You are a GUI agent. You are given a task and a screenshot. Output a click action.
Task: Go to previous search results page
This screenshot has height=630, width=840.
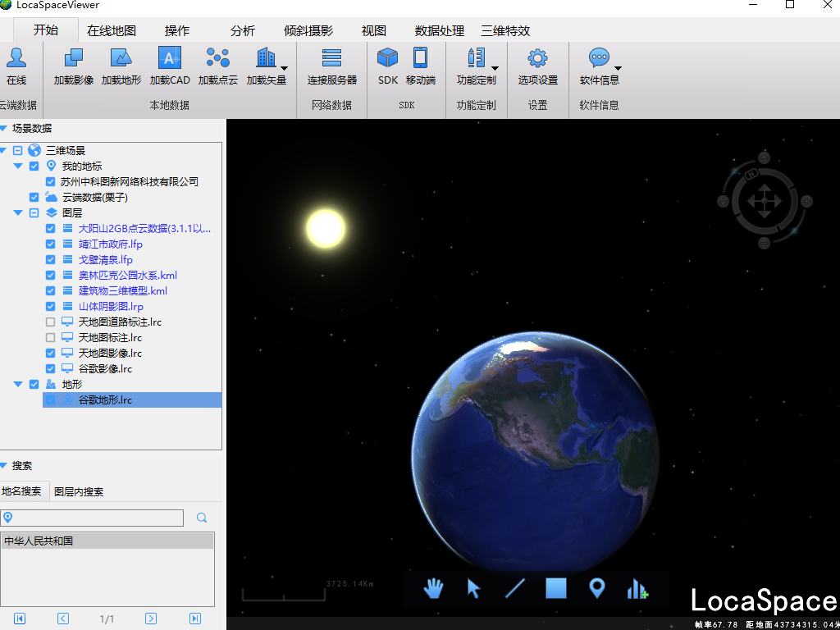point(63,619)
